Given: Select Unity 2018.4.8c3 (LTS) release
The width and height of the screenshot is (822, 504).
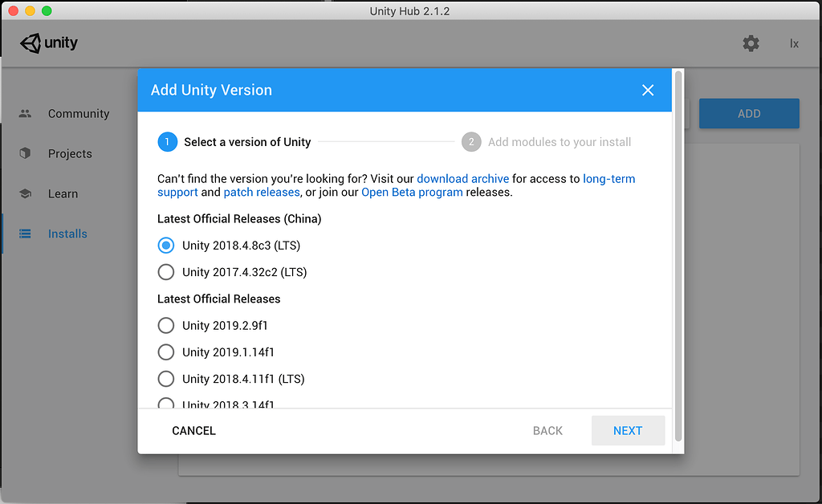Looking at the screenshot, I should point(165,245).
